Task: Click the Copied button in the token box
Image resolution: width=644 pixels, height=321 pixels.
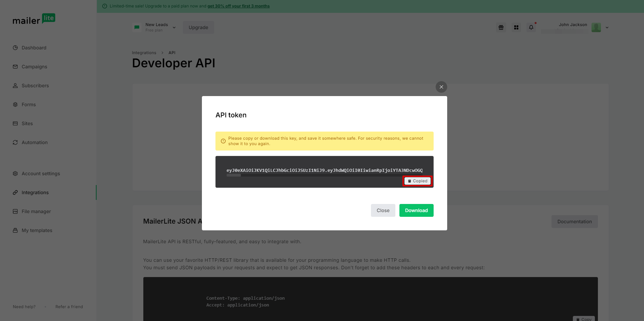Action: click(x=418, y=181)
